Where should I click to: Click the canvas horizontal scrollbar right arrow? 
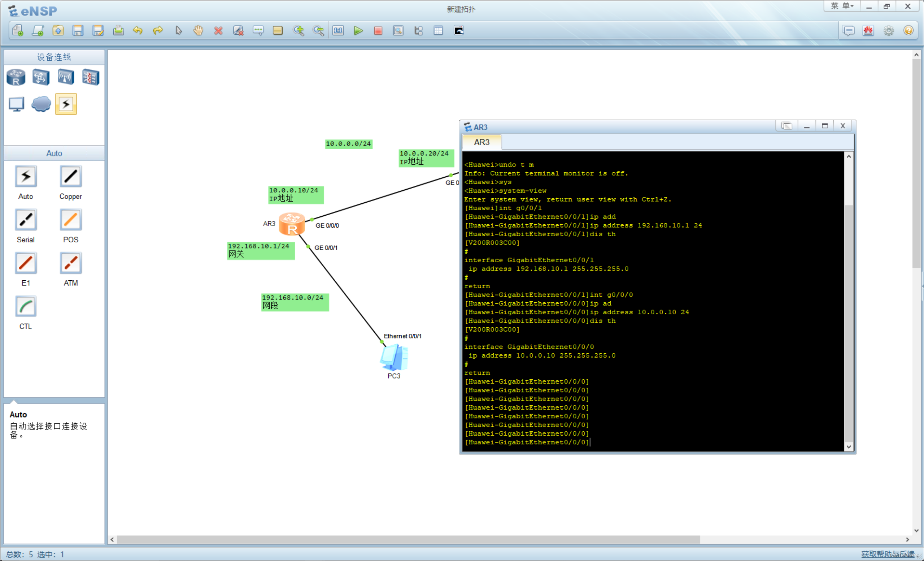click(x=907, y=540)
